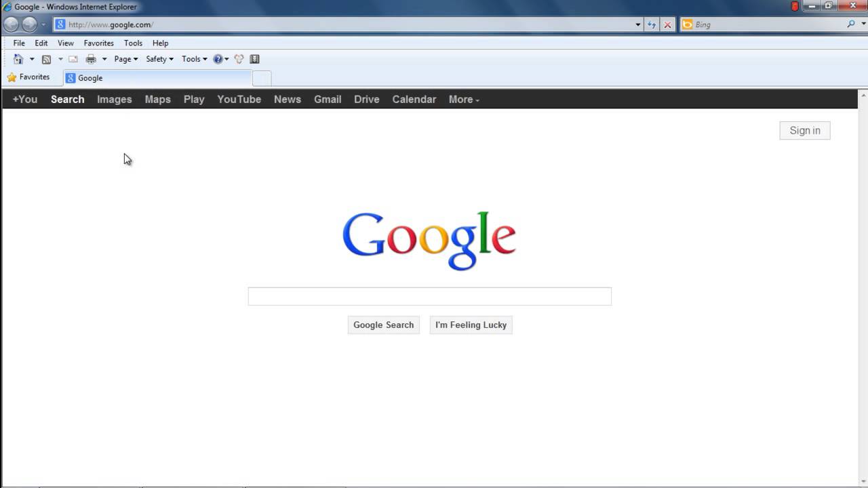
Task: Click the blue Help question mark icon
Action: [x=218, y=60]
